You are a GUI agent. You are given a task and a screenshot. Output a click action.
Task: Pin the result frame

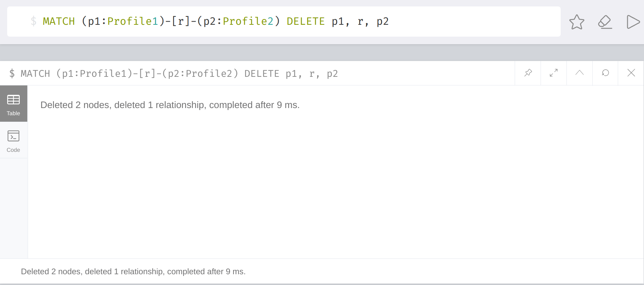(528, 73)
